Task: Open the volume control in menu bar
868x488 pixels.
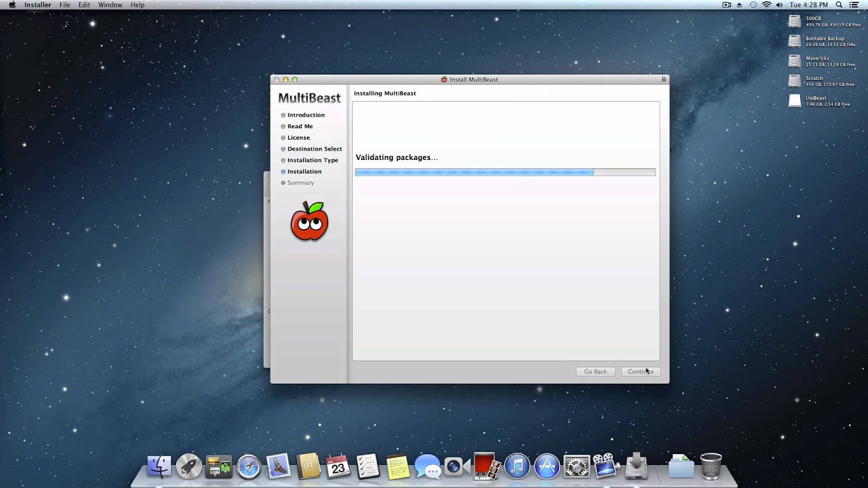Action: point(781,5)
